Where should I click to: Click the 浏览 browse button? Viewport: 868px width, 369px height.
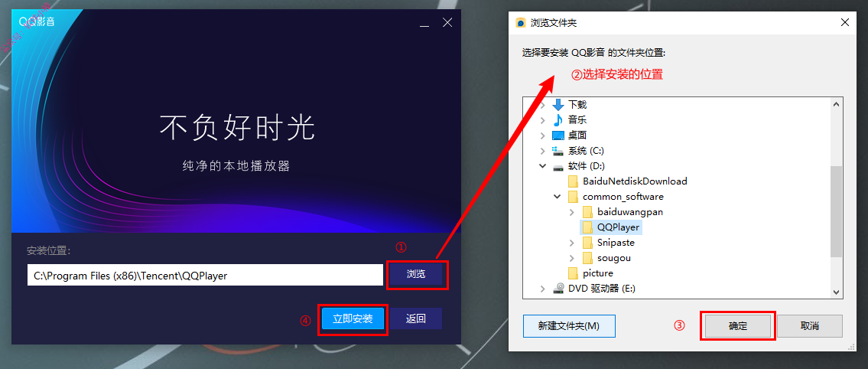[x=416, y=274]
